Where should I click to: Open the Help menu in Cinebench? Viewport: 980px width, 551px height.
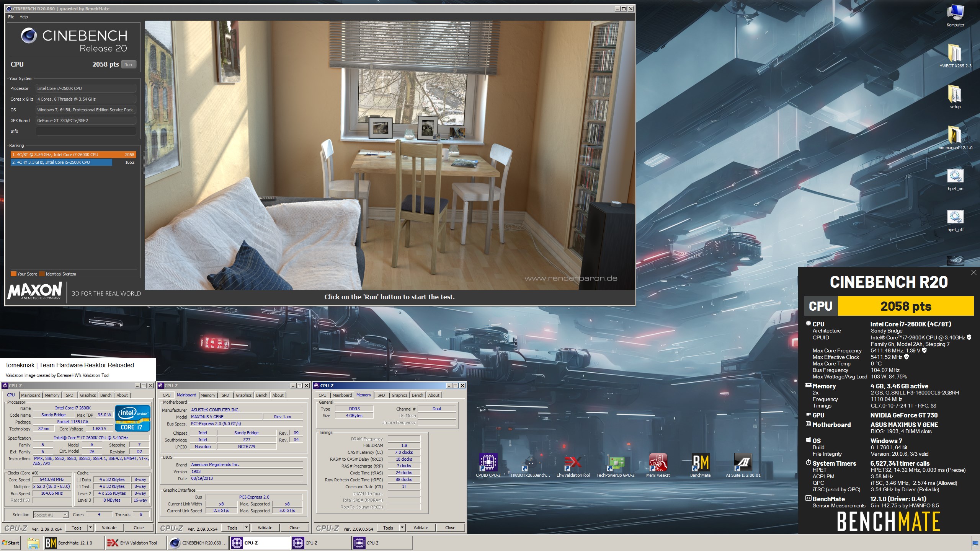click(x=23, y=17)
